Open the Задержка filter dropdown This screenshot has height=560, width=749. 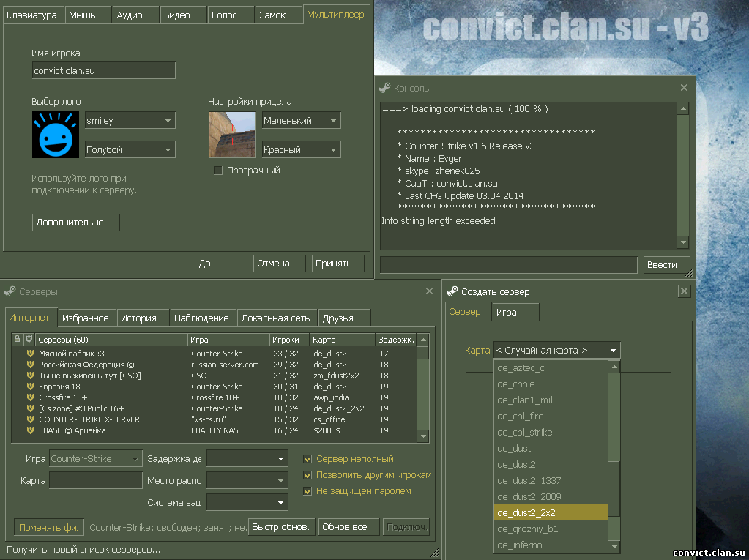[247, 459]
